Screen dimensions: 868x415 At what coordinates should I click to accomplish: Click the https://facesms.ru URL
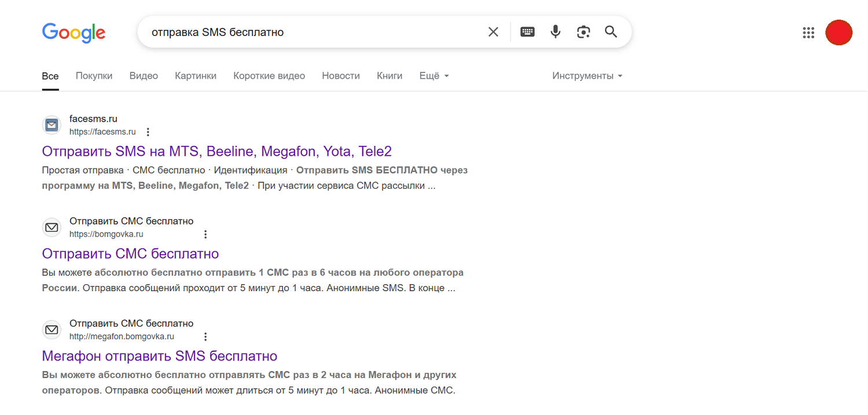click(102, 132)
